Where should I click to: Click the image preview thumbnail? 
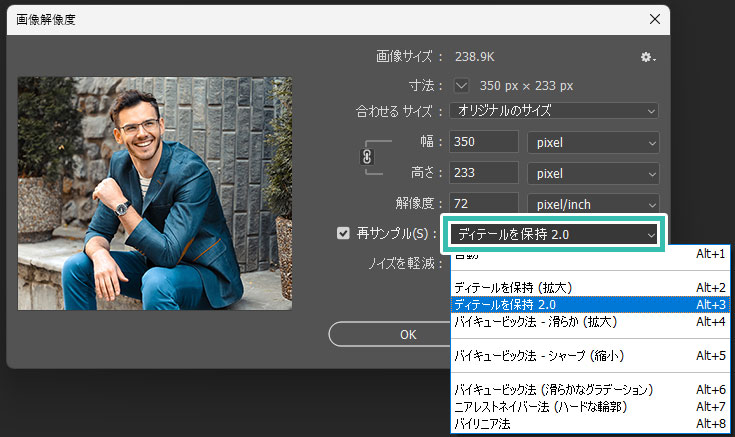pos(155,193)
